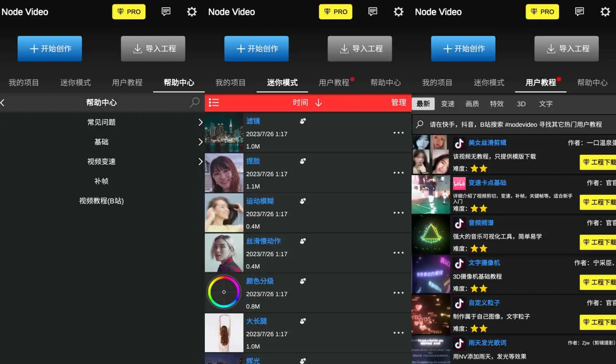Click the TikTok icon beside 文字摄像机

(x=459, y=263)
